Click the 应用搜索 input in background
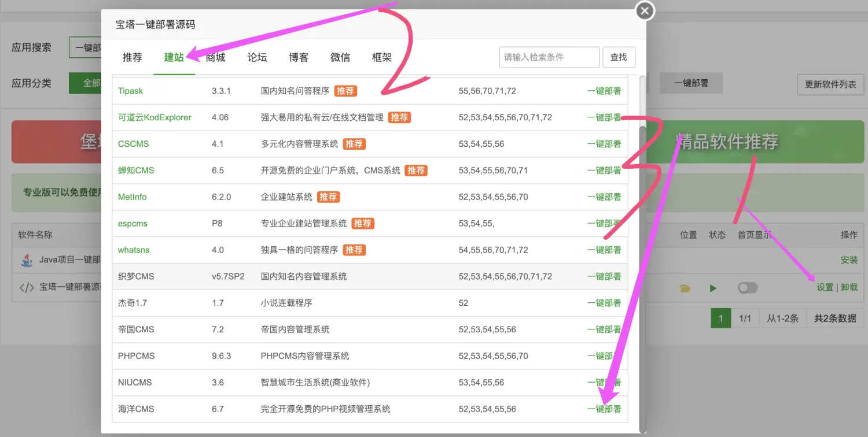The width and height of the screenshot is (868, 437). click(x=85, y=47)
